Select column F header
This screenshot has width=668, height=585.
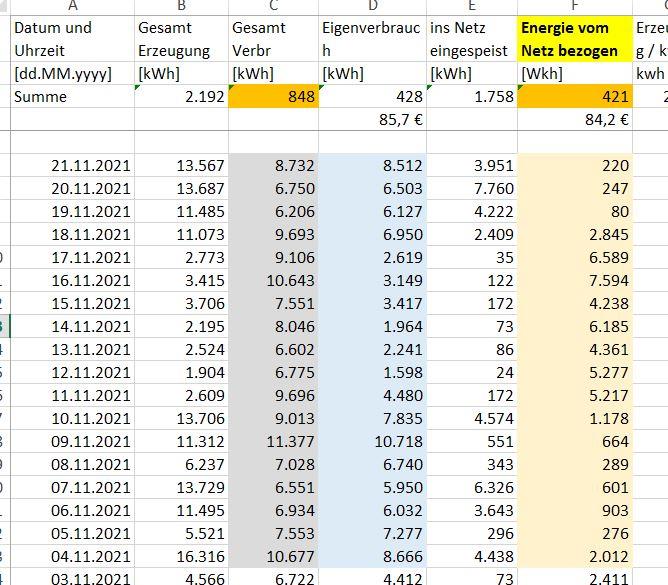click(x=575, y=6)
